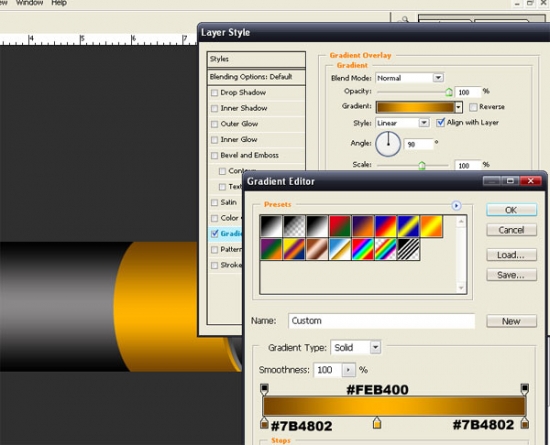Click the Save... button
This screenshot has width=550, height=445.
[511, 275]
